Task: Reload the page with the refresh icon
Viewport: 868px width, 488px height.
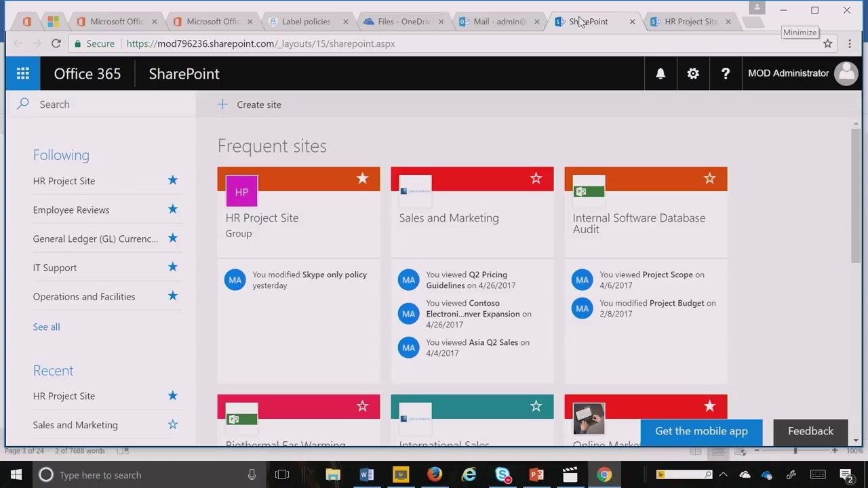Action: point(56,43)
